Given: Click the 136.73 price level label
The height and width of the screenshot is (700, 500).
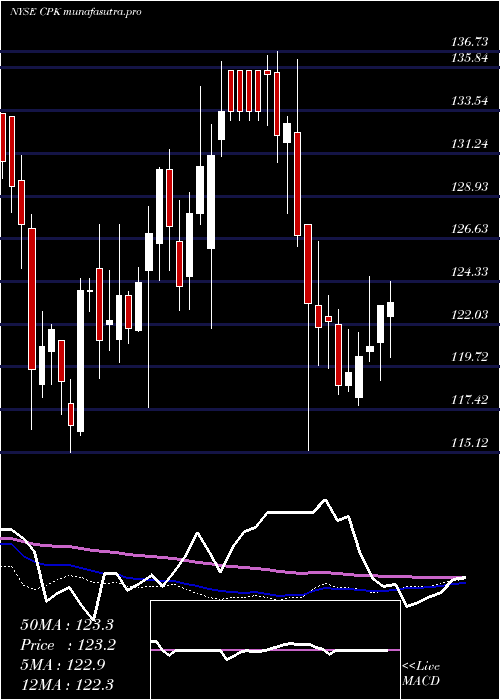Looking at the screenshot, I should coord(470,42).
